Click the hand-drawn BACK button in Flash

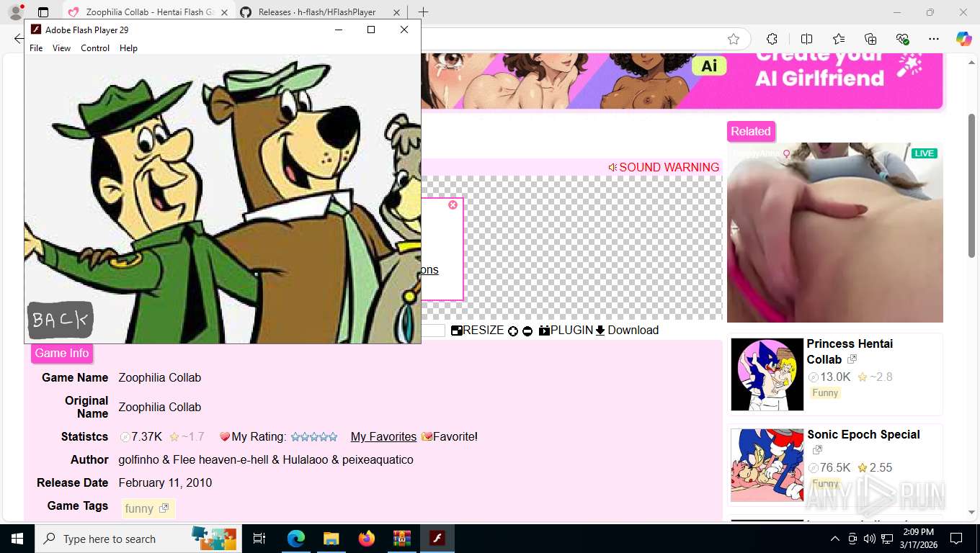point(61,320)
